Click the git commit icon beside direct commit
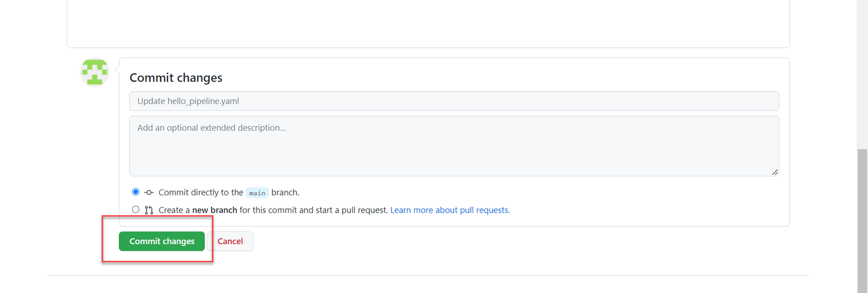This screenshot has height=293, width=868. pos(149,193)
